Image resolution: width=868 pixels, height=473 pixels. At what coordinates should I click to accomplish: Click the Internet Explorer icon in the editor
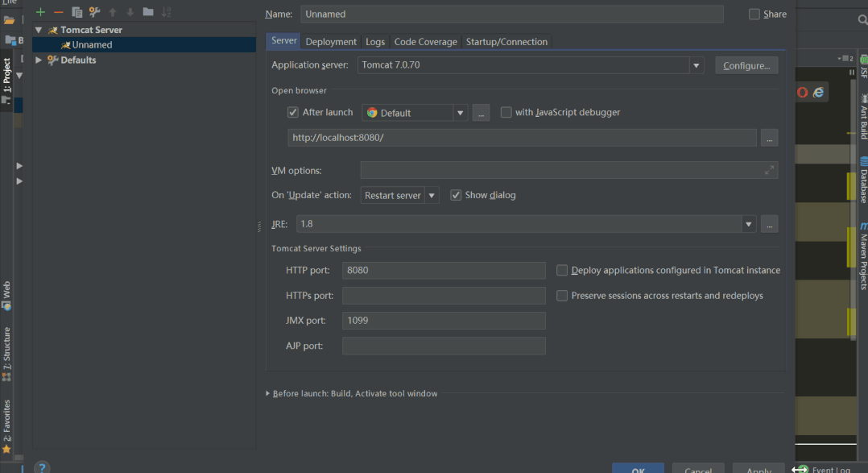[818, 93]
